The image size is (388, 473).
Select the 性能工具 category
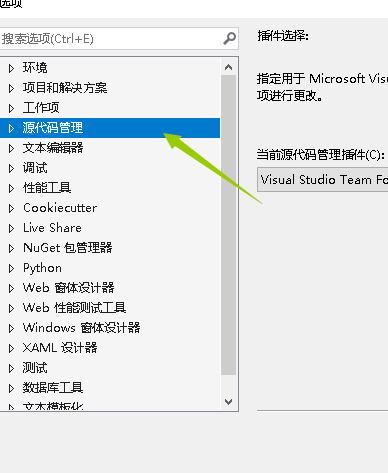pos(47,188)
